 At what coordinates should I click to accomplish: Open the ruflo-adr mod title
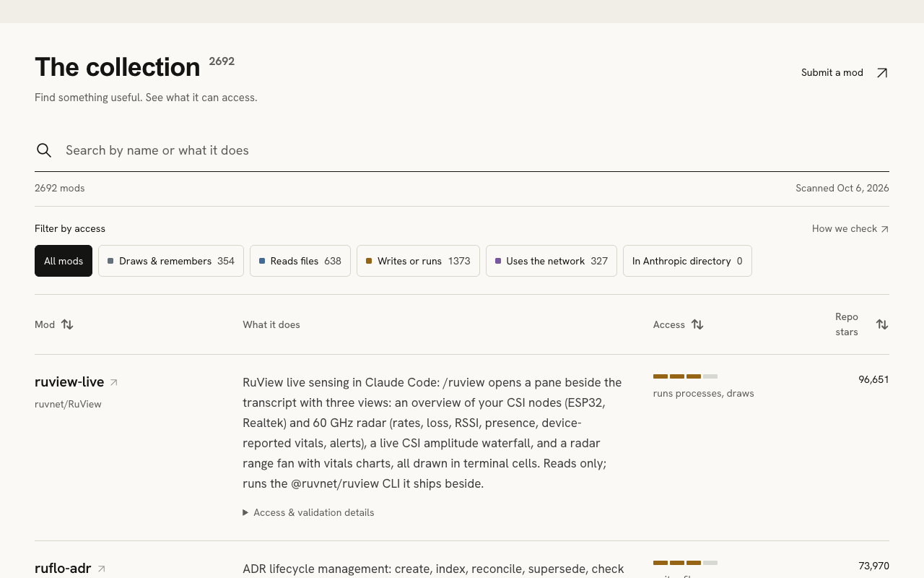[x=63, y=568]
